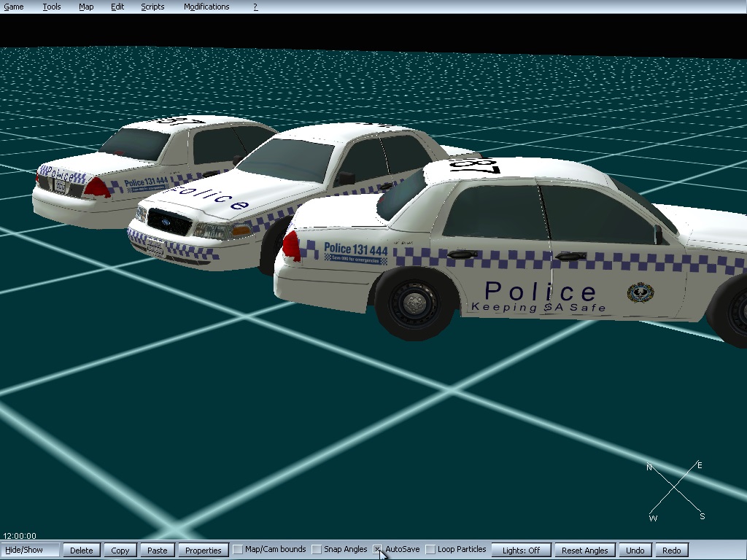The height and width of the screenshot is (560, 747).
Task: Click the Redo button
Action: 672,550
